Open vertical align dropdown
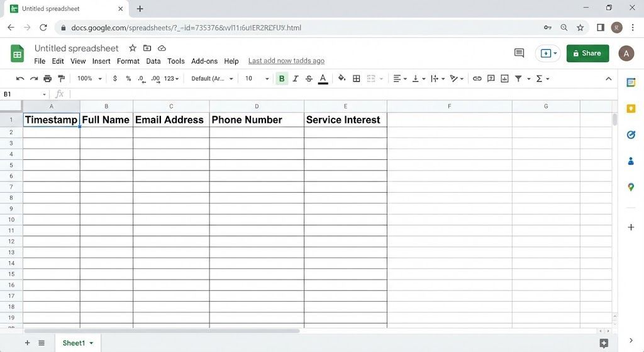The image size is (644, 352). click(418, 79)
